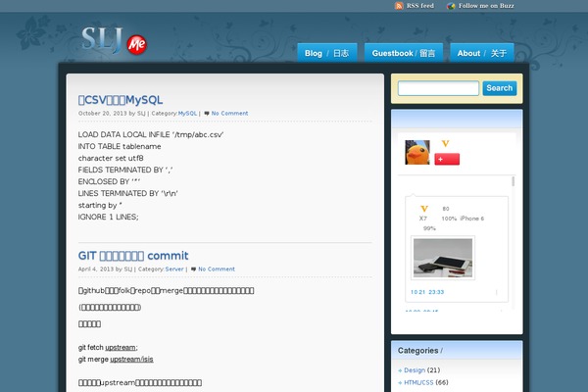Click the 'git fetch upstream;' line
This screenshot has height=392, width=588.
[108, 347]
